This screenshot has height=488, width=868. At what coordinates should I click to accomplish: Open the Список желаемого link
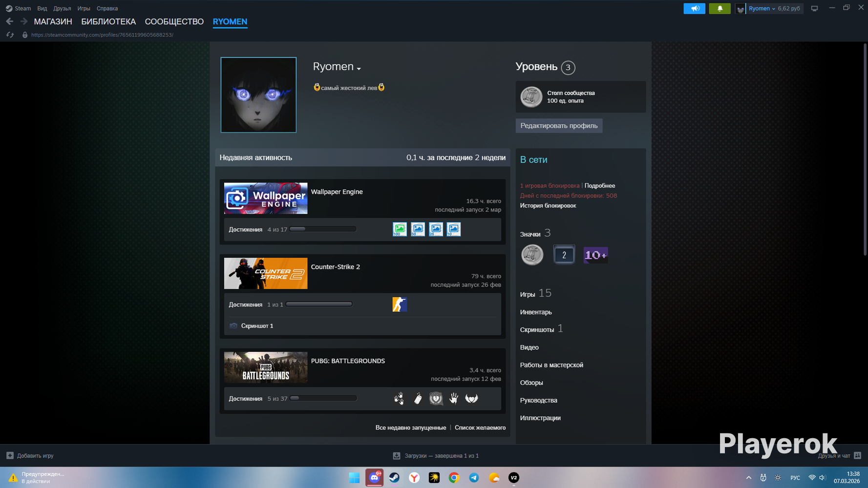(x=480, y=427)
